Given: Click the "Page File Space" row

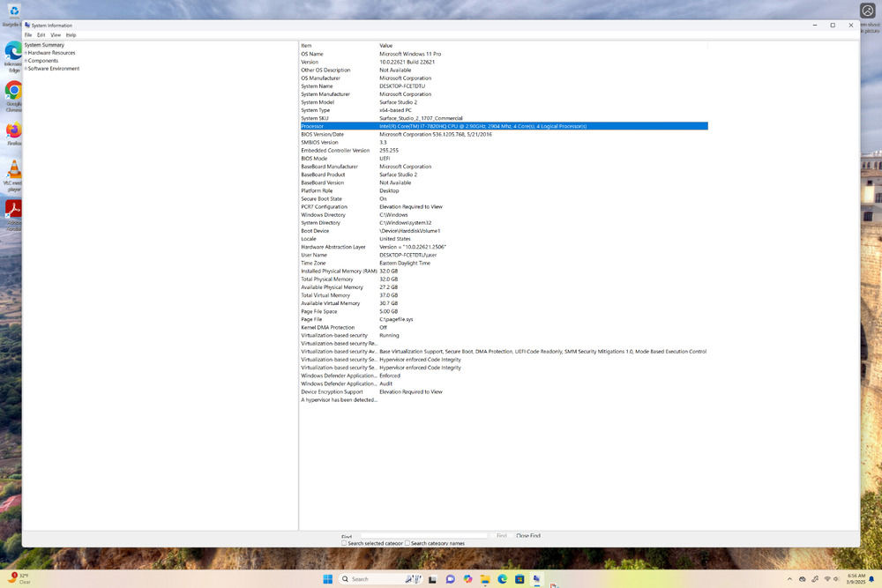Looking at the screenshot, I should (x=504, y=311).
